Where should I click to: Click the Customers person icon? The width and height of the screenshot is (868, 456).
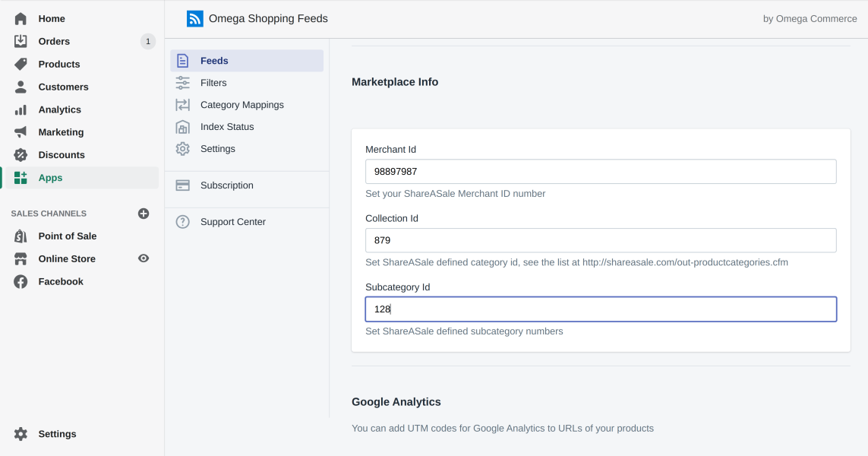(x=21, y=87)
